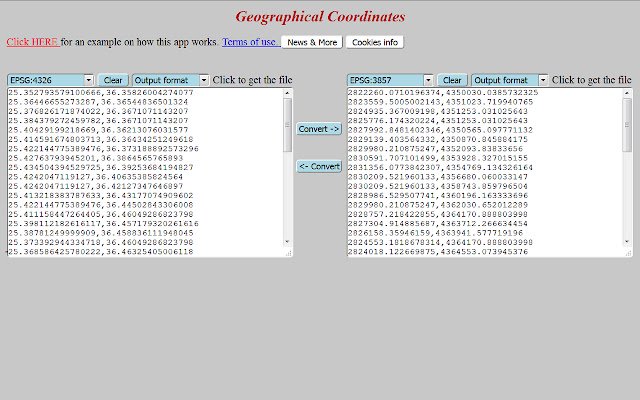This screenshot has width=640, height=400.
Task: Click the right textarea scroll down arrow
Action: point(627,242)
